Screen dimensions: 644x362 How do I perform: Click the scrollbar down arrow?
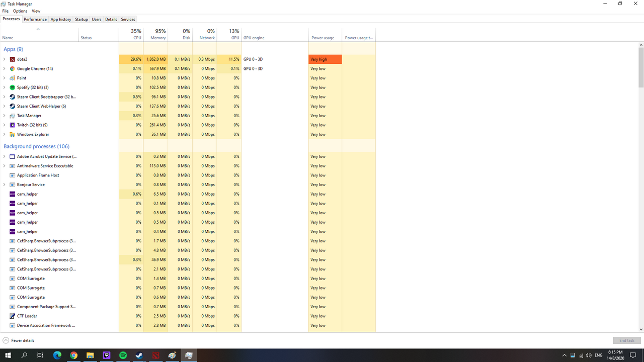click(641, 329)
